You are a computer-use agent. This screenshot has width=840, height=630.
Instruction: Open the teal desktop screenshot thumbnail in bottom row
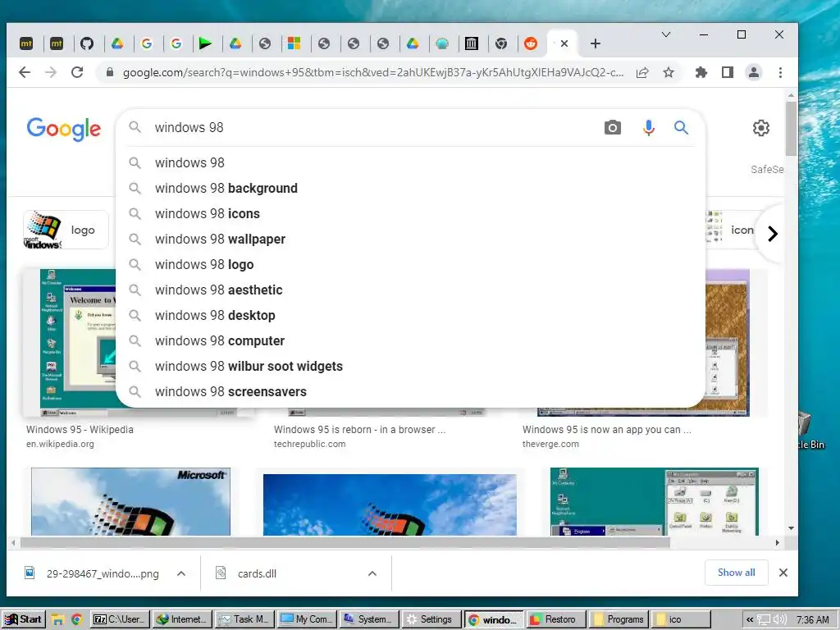click(654, 501)
